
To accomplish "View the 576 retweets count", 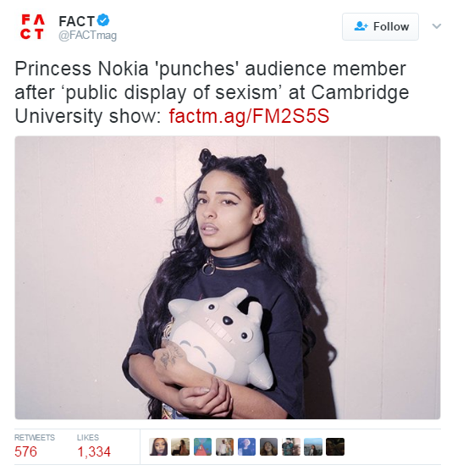I will pyautogui.click(x=25, y=451).
